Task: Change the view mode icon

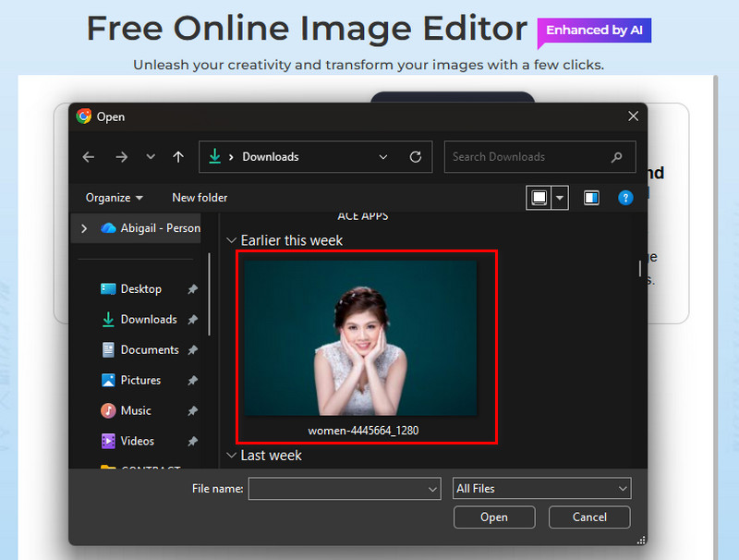Action: pyautogui.click(x=541, y=197)
